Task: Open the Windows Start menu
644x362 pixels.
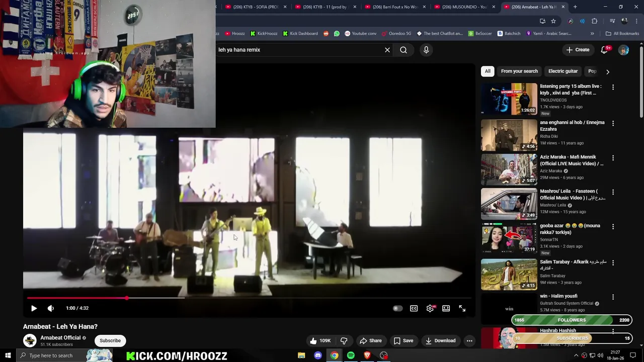Action: [x=8, y=355]
